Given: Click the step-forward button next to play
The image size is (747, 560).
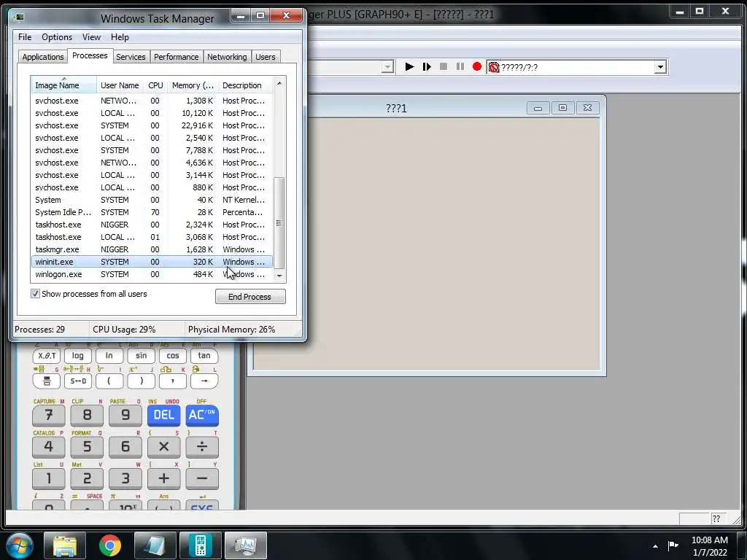Looking at the screenshot, I should pyautogui.click(x=426, y=66).
